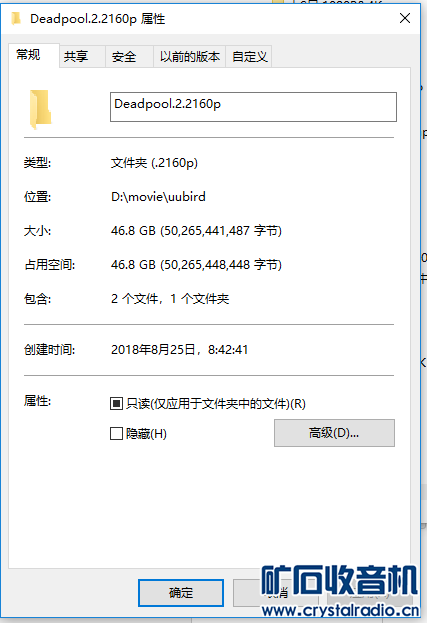Click the folder name field Deadpool.2.2160p
The height and width of the screenshot is (623, 427).
click(253, 107)
